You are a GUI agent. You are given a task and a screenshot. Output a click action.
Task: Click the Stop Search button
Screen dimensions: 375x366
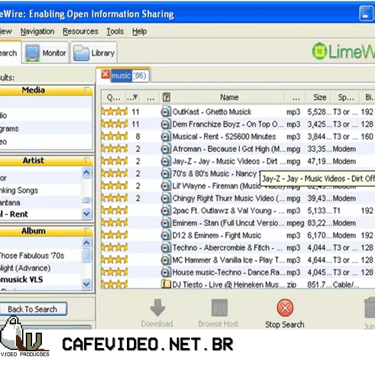pyautogui.click(x=285, y=313)
